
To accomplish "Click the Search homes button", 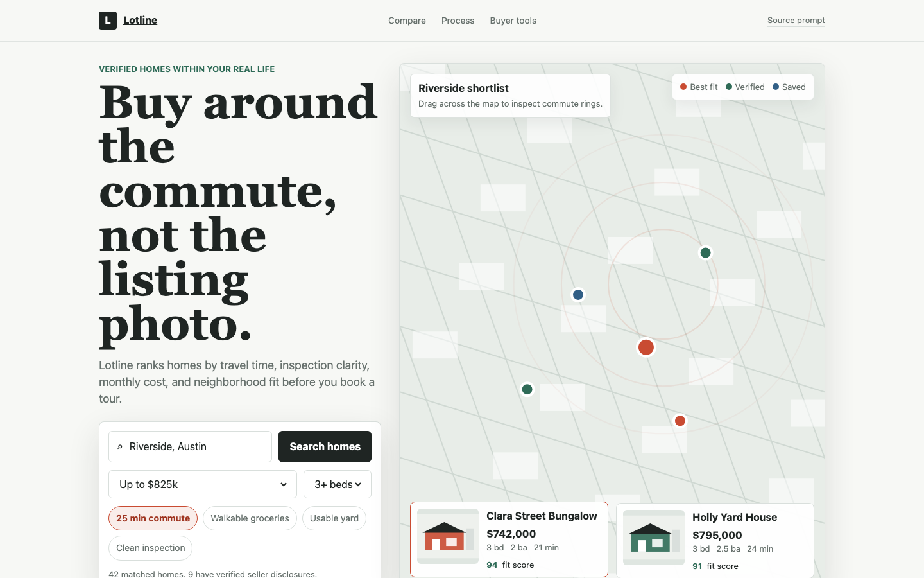I will coord(325,446).
